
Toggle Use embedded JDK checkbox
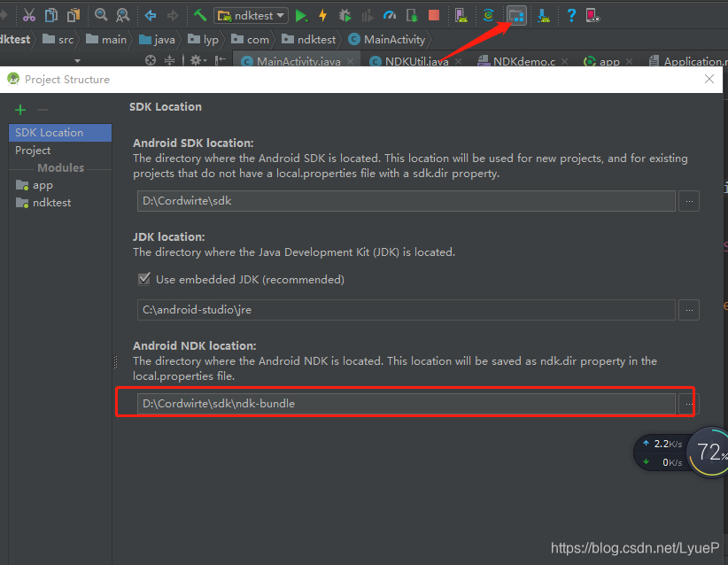[x=144, y=279]
